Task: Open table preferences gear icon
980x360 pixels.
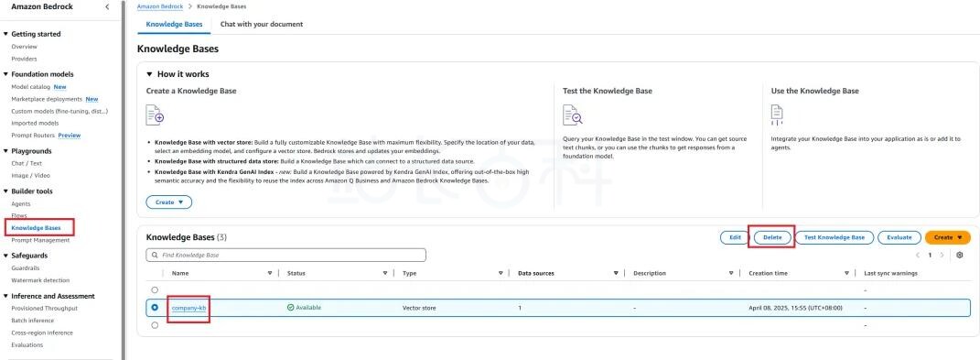Action: (x=960, y=255)
